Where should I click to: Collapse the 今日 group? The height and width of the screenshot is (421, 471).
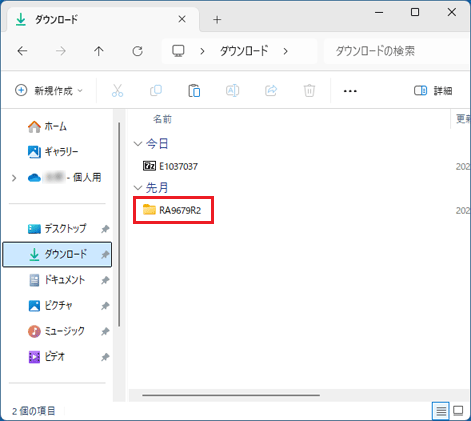138,144
